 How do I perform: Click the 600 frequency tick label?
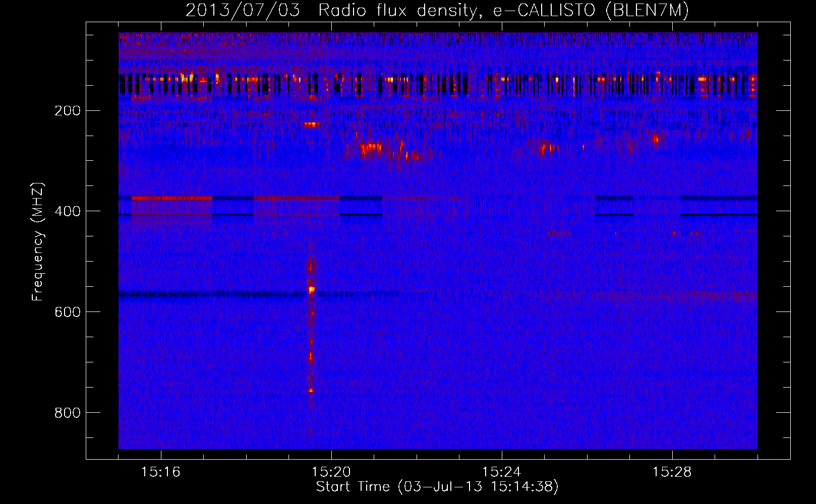67,311
